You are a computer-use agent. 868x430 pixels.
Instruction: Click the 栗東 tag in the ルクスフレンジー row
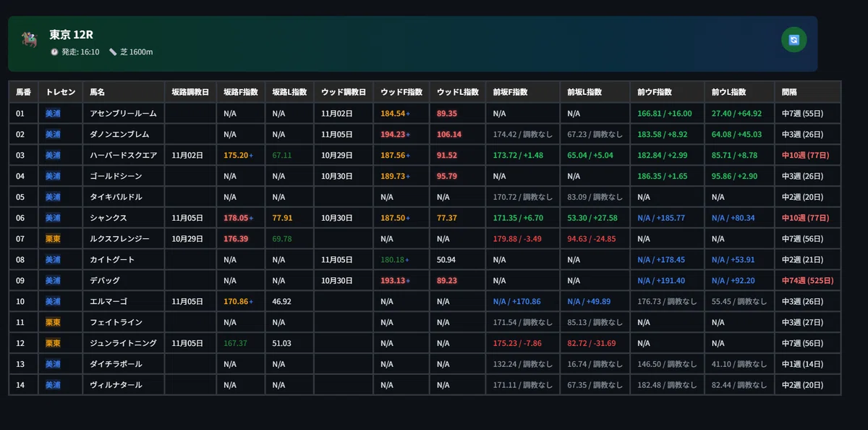(53, 239)
